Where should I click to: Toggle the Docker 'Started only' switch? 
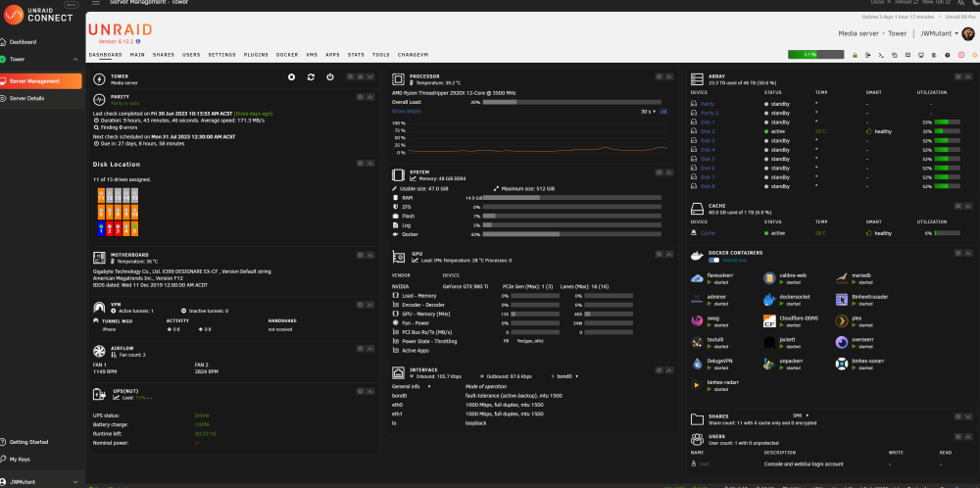tap(713, 260)
